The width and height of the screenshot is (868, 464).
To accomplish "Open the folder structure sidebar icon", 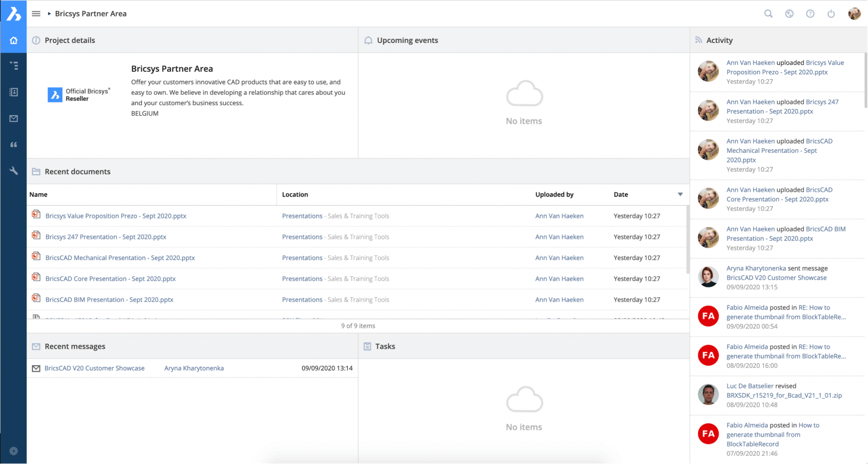I will (x=14, y=66).
